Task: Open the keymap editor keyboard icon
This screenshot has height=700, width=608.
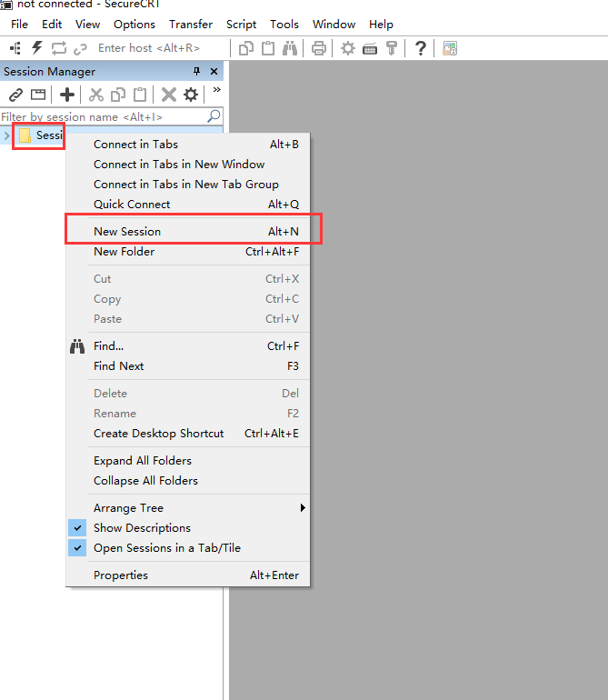Action: (x=370, y=48)
